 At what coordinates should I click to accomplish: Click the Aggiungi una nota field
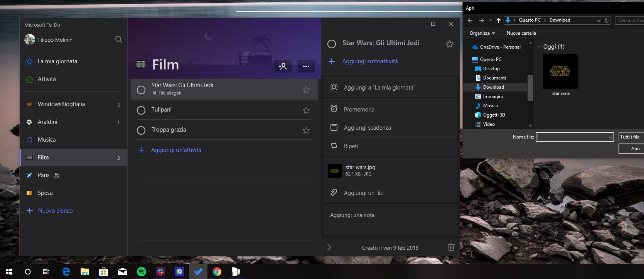[x=390, y=219]
